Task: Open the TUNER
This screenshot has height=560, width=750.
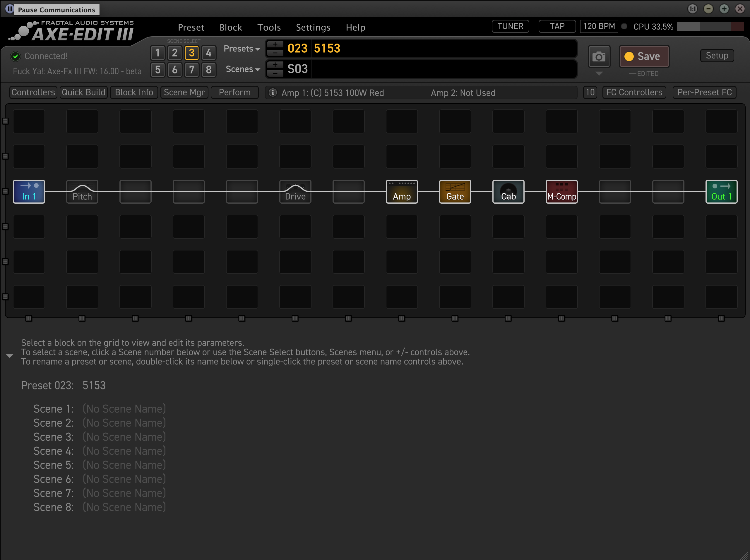Action: (510, 26)
